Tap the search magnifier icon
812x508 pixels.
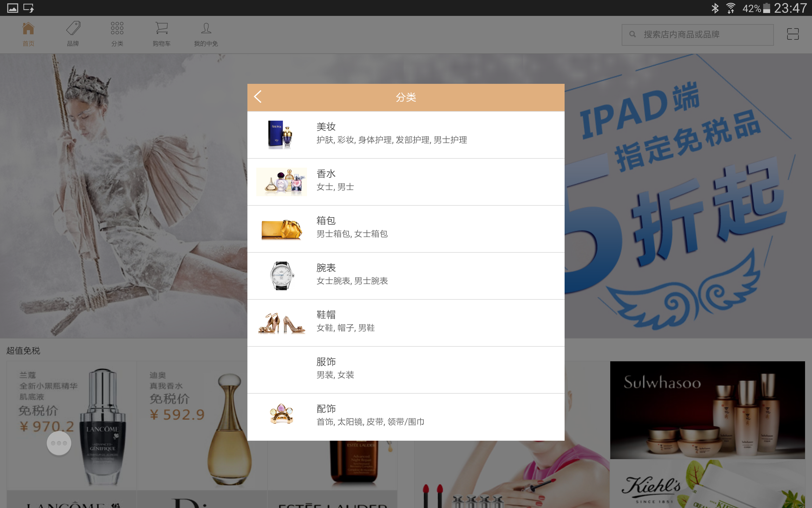(x=632, y=34)
